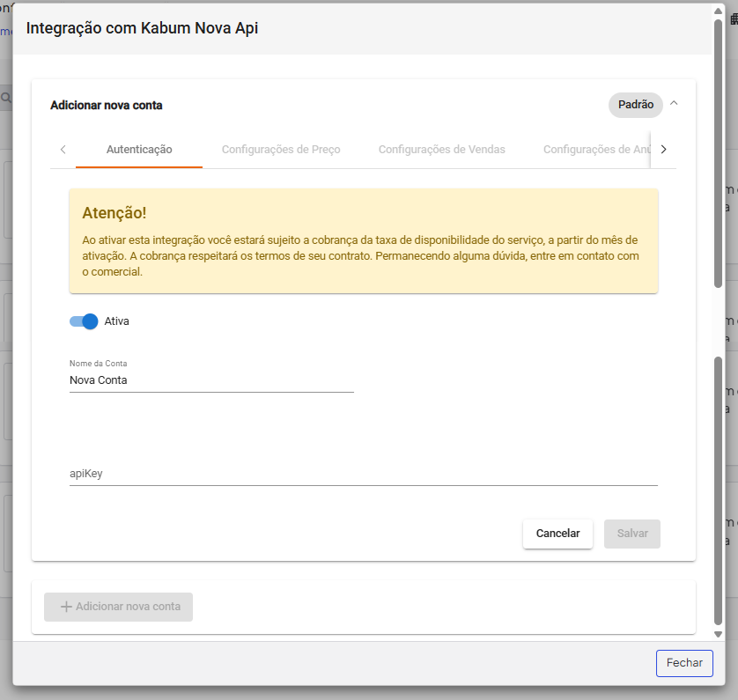
Task: Toggle the Ativa switch off
Action: pos(84,321)
